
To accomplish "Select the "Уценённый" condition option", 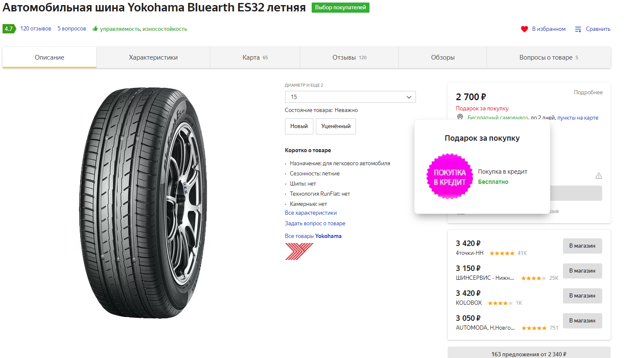I will pos(336,126).
